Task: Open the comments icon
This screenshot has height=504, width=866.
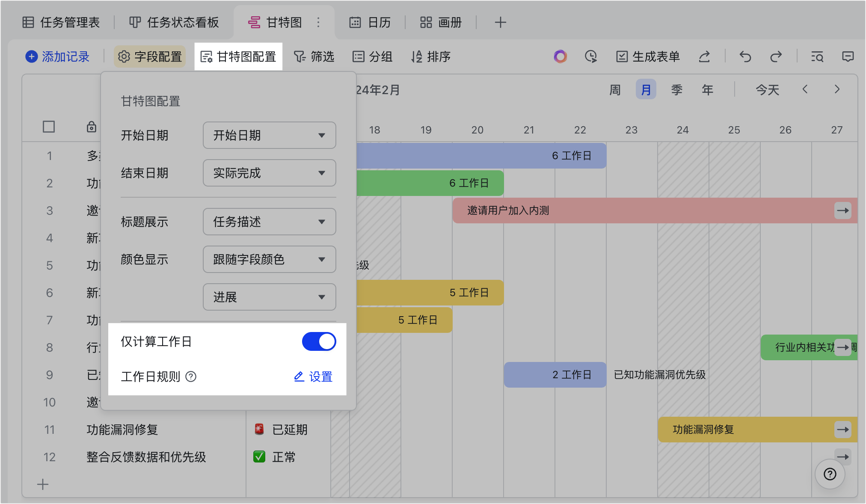Action: click(x=848, y=56)
